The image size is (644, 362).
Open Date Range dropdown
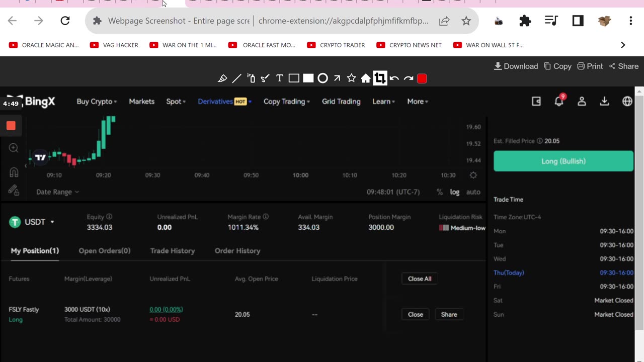[57, 192]
